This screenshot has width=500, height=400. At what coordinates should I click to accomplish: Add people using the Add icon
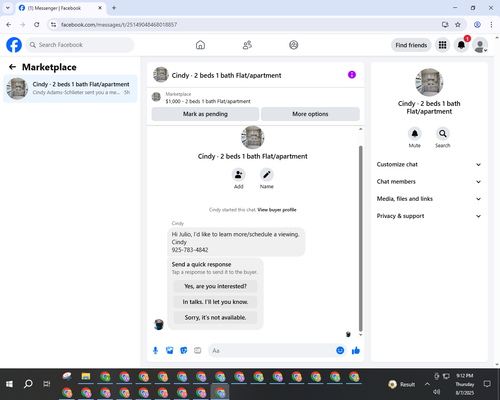click(238, 174)
